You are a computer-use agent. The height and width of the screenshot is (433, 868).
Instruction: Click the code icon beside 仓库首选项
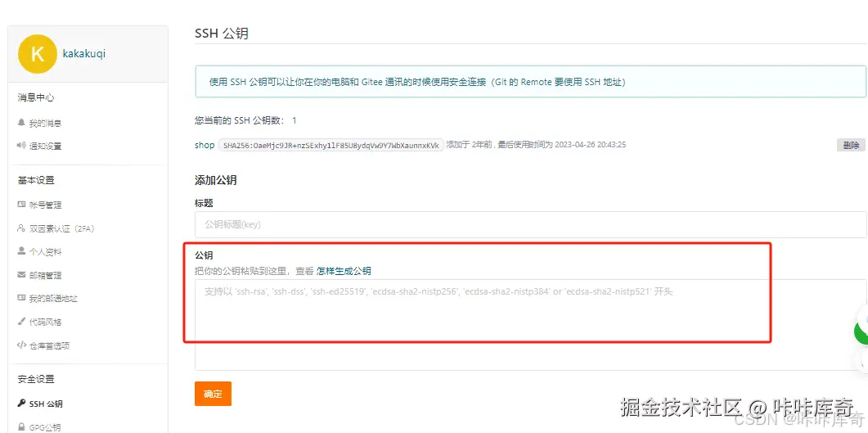[x=21, y=345]
